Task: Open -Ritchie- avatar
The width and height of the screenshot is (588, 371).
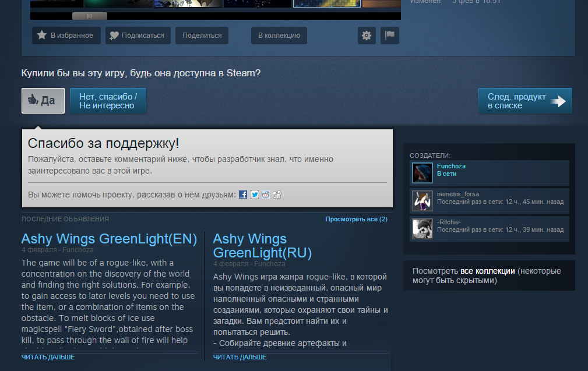Action: click(422, 228)
